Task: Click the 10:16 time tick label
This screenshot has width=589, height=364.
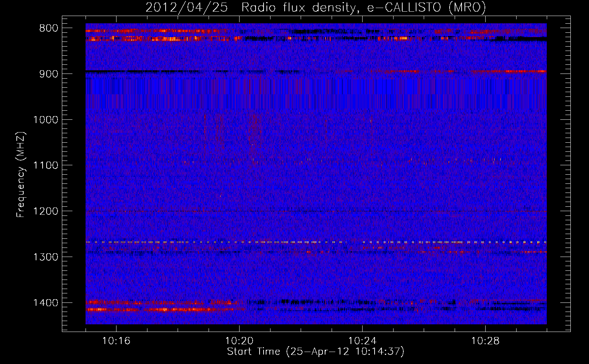Action: pyautogui.click(x=116, y=341)
